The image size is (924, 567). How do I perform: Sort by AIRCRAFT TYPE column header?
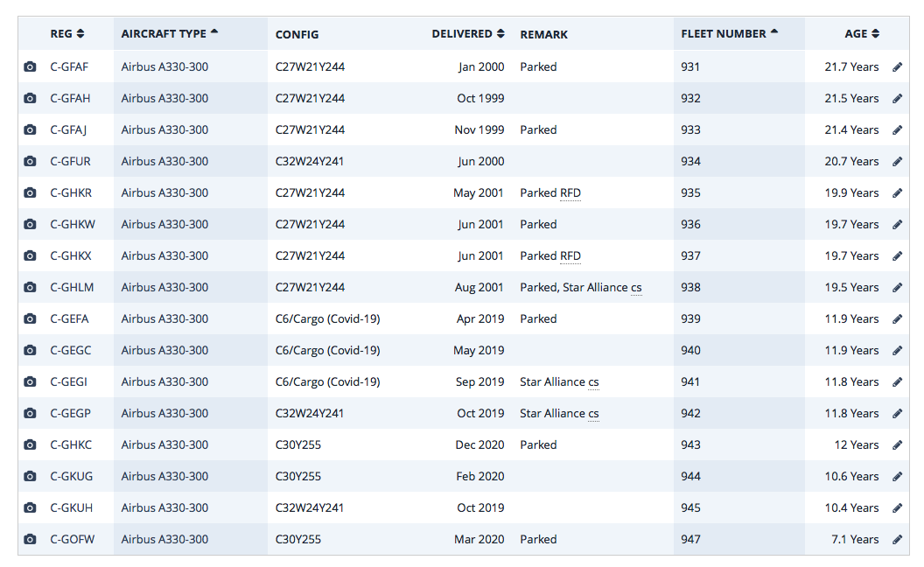170,34
